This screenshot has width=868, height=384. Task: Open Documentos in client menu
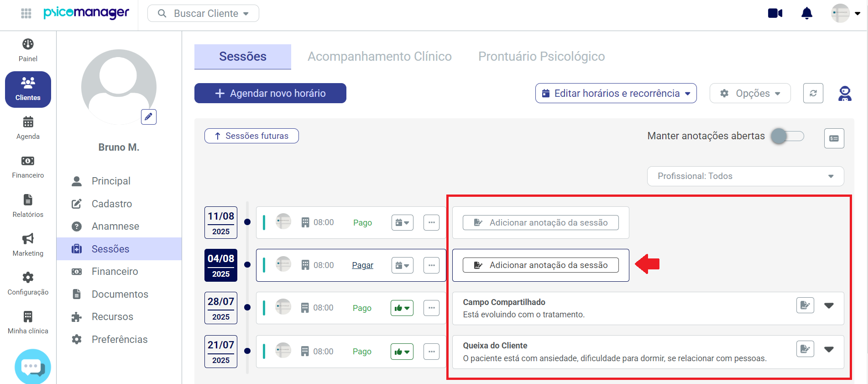[120, 294]
